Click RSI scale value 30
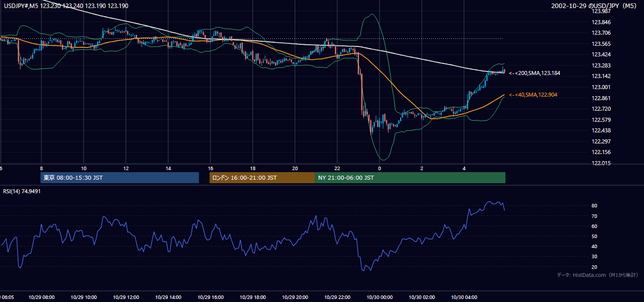The height and width of the screenshot is (302, 644). coord(595,257)
